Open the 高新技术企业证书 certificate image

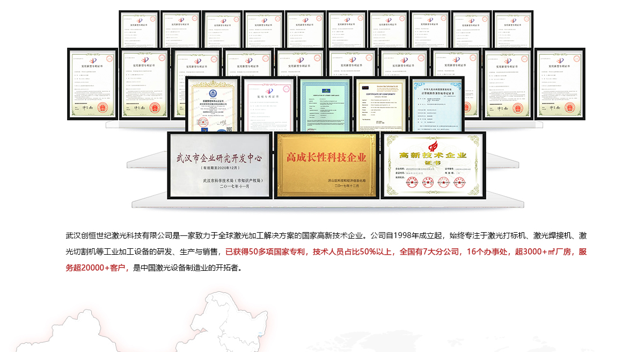pyautogui.click(x=433, y=165)
